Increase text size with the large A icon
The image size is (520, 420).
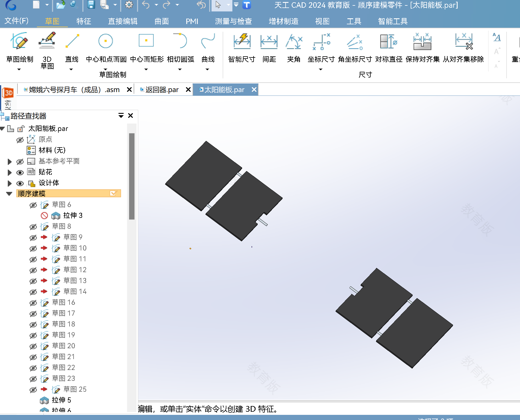497,37
